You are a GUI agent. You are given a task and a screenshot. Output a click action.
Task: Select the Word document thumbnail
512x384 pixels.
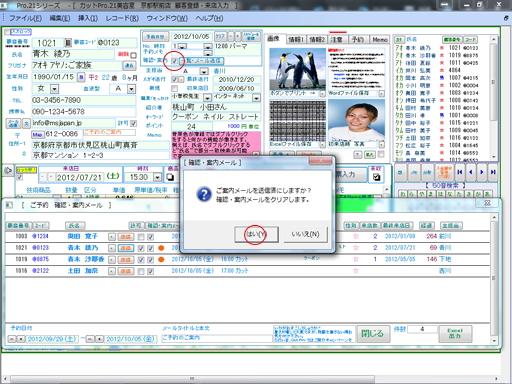(356, 69)
